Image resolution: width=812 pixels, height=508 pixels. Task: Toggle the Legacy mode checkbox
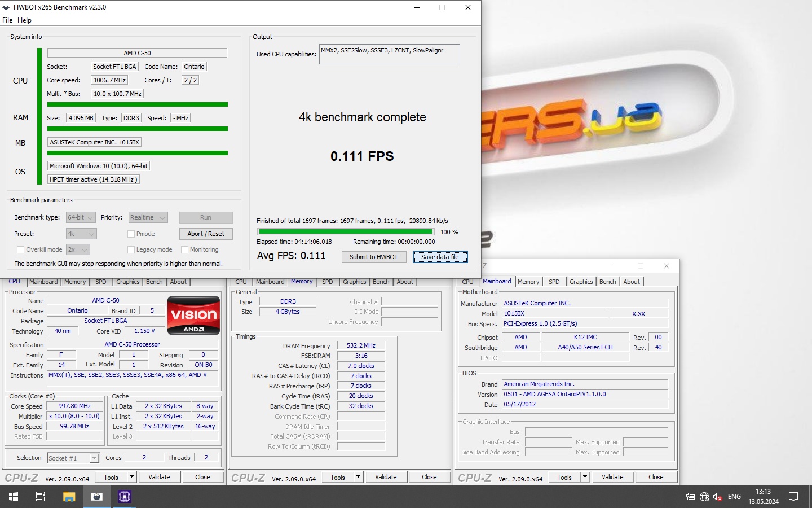tap(131, 249)
